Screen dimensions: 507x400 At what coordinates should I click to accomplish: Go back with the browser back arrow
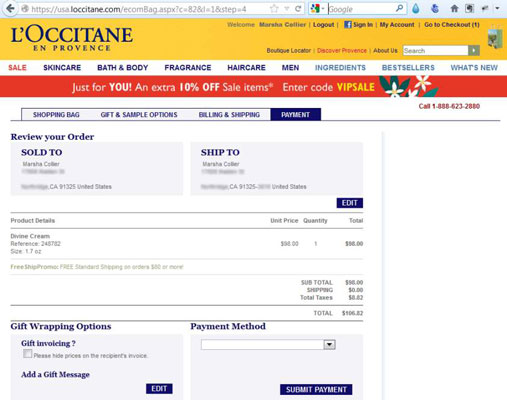coord(10,8)
